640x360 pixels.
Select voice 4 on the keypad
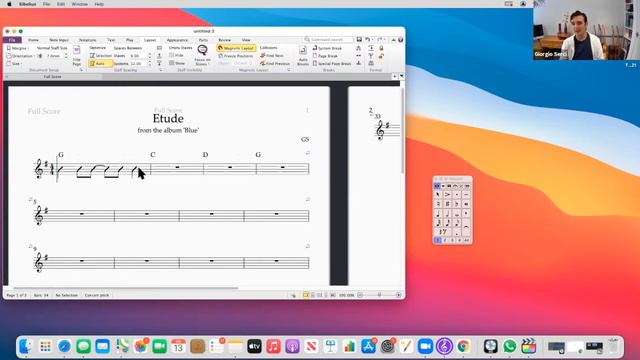tap(460, 240)
